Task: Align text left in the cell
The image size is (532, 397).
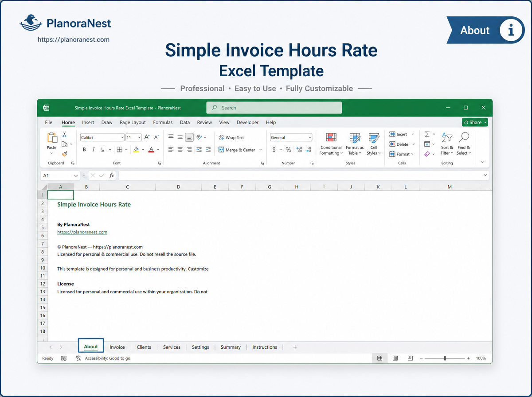Action: 171,150
